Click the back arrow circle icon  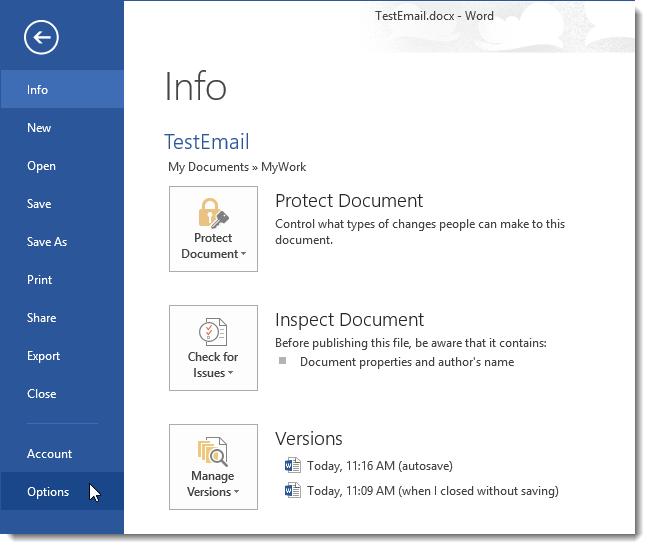(41, 37)
